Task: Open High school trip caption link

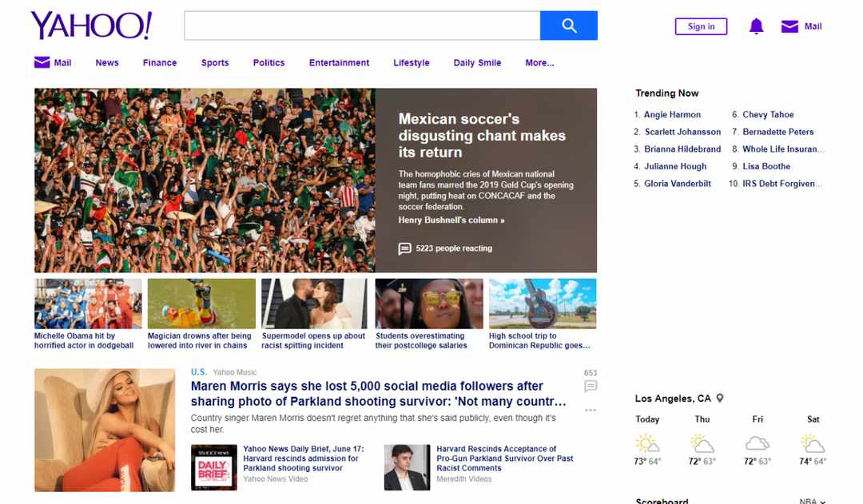Action: coord(539,340)
